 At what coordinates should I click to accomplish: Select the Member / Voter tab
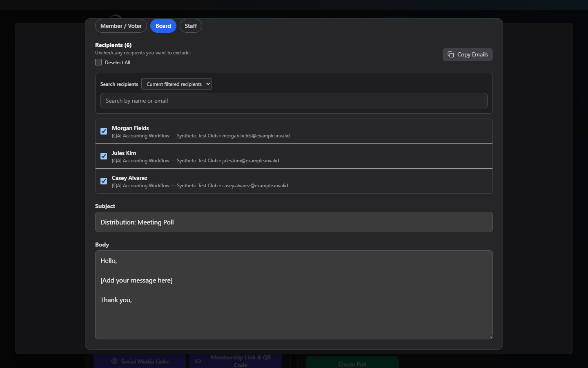tap(121, 26)
